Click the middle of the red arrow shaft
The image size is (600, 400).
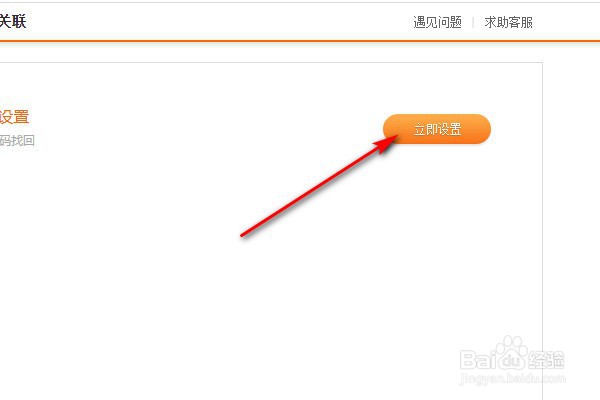312,191
